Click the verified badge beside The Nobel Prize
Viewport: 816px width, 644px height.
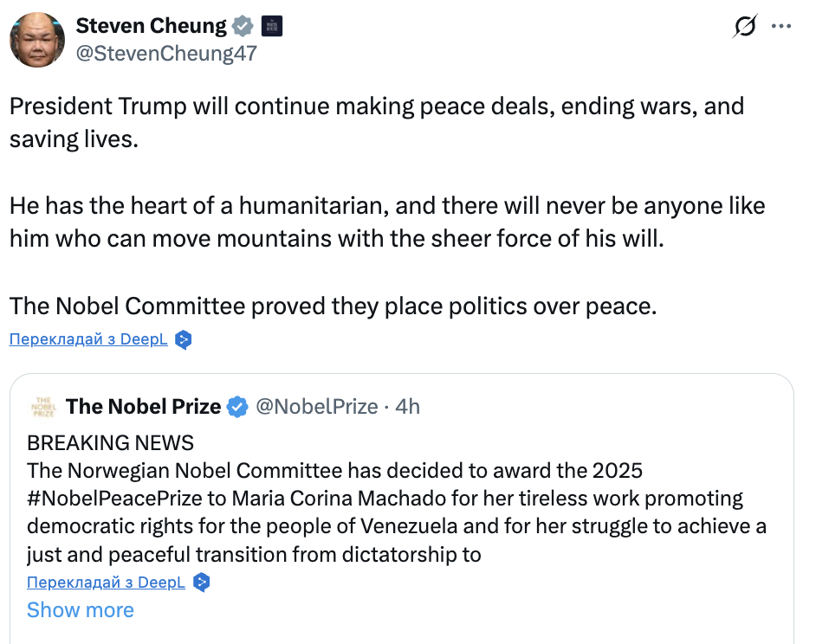click(x=237, y=407)
